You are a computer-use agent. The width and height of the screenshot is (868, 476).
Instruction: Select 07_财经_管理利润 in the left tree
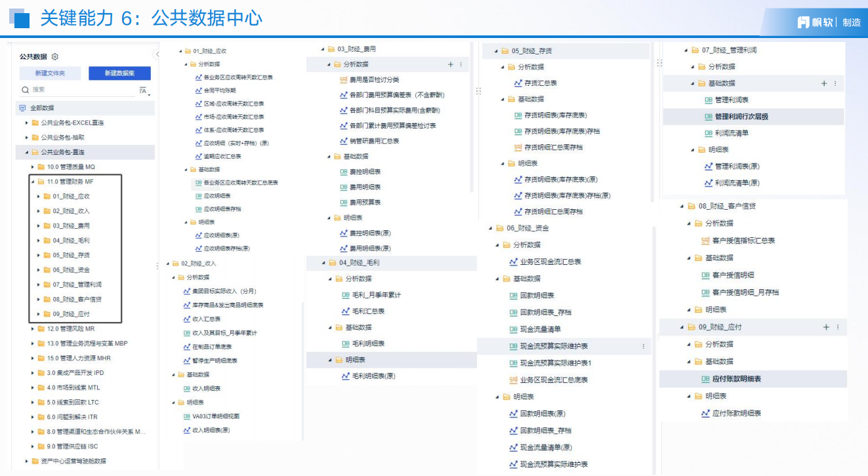(77, 285)
